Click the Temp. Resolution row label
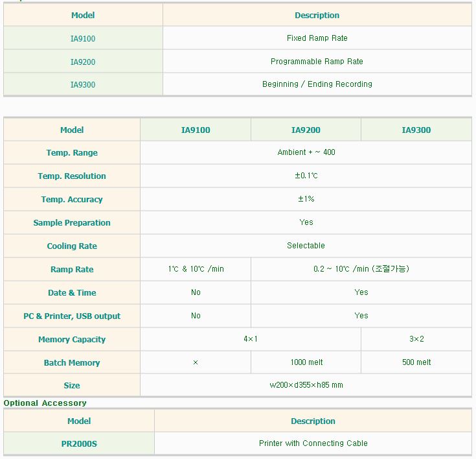476x459 pixels. (x=72, y=176)
